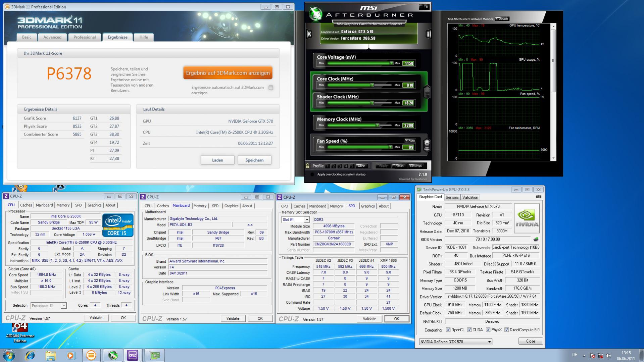
Task: Click the Core Clock value field 910
Action: coord(409,85)
